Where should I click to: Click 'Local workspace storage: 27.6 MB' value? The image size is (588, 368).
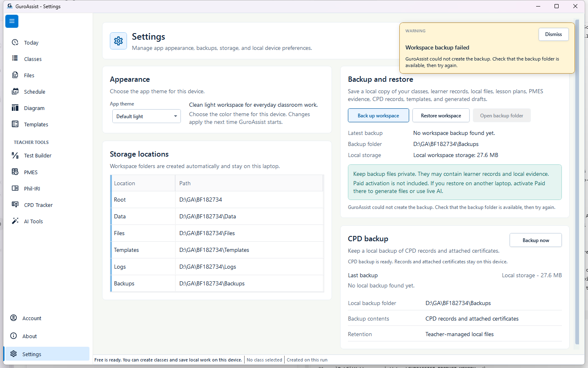click(x=456, y=155)
